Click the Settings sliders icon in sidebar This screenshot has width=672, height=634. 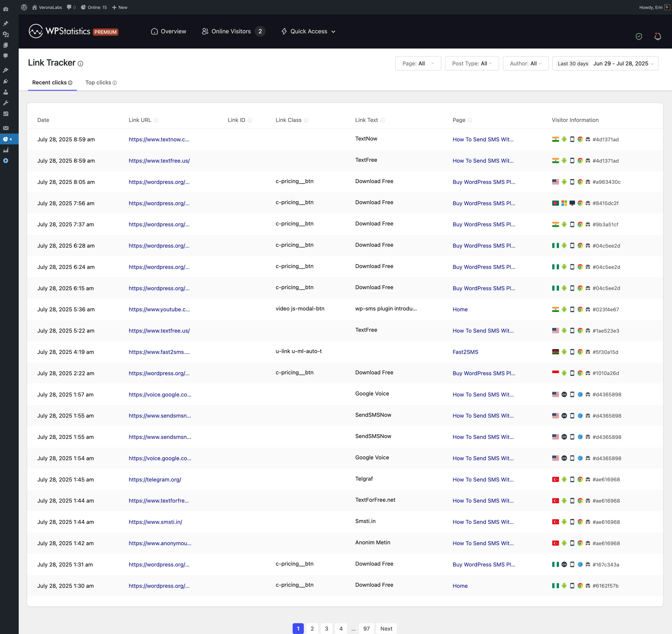coord(6,114)
